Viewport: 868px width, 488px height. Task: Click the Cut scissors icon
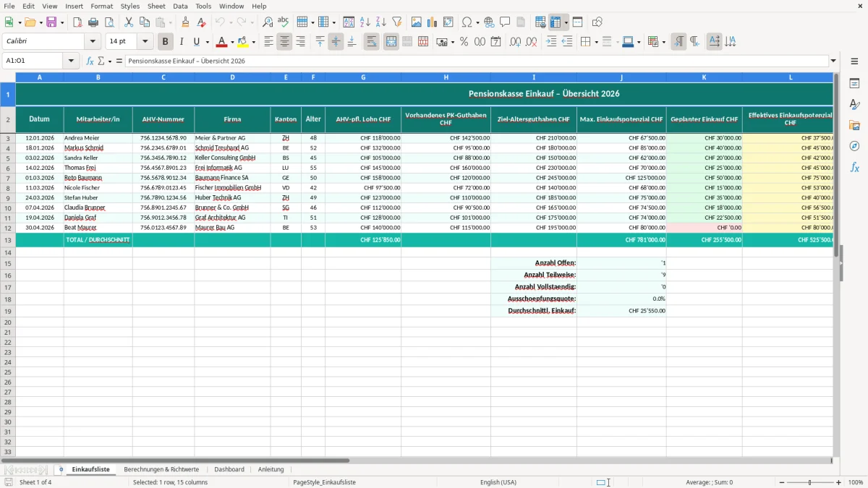click(x=129, y=22)
